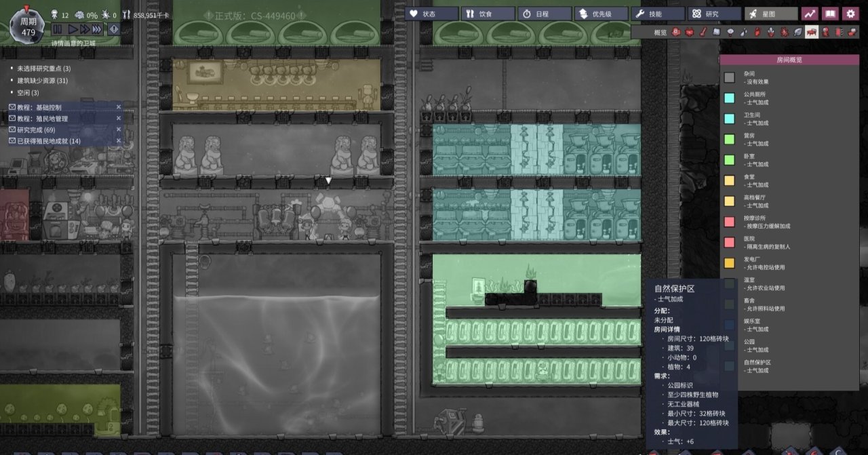Click the sick duplicants germ icon
The width and height of the screenshot is (868, 455).
point(105,14)
